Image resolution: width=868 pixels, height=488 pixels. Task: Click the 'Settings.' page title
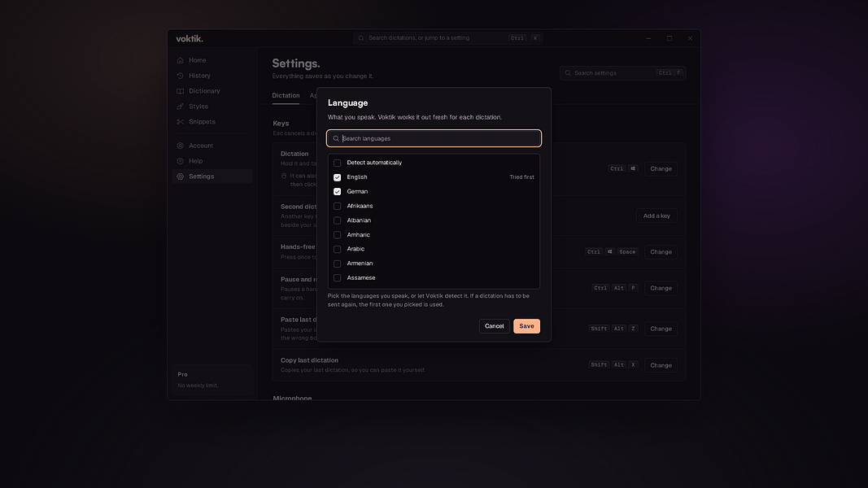coord(296,63)
